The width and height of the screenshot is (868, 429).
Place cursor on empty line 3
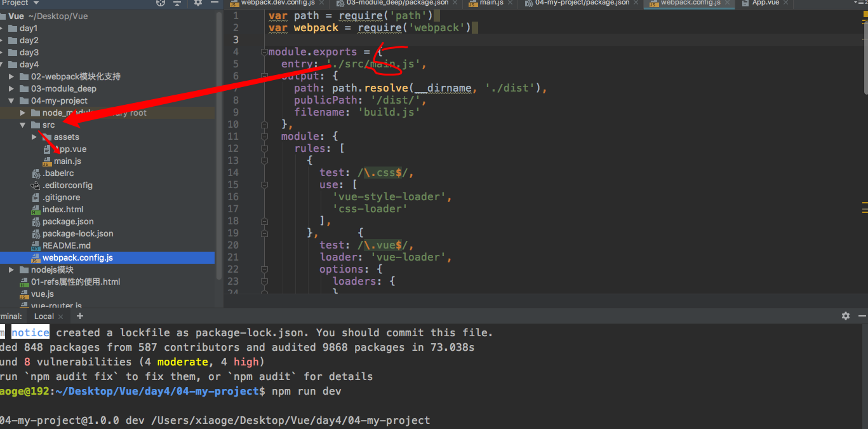(x=565, y=40)
